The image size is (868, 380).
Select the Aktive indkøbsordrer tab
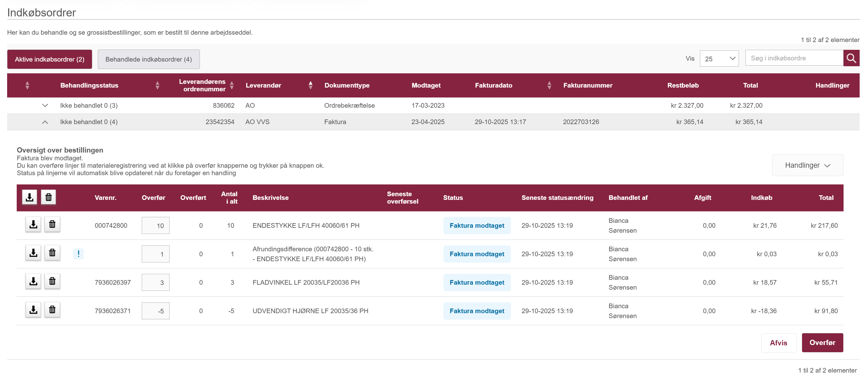[50, 59]
